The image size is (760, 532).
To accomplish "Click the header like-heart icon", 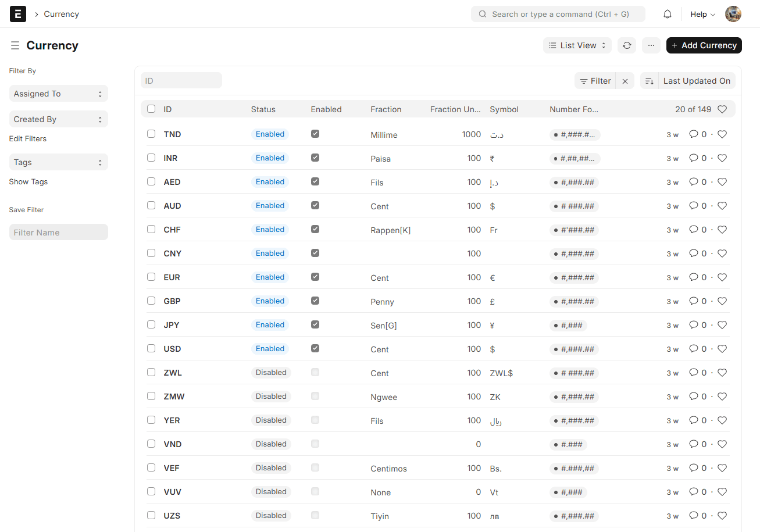I will tap(722, 109).
